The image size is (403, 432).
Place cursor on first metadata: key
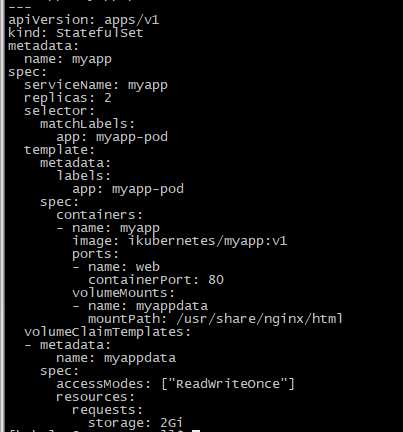(43, 46)
